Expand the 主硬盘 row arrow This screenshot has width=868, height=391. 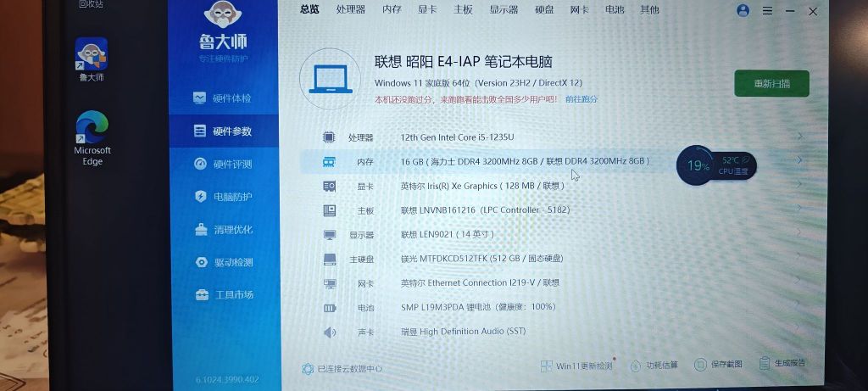tap(800, 255)
